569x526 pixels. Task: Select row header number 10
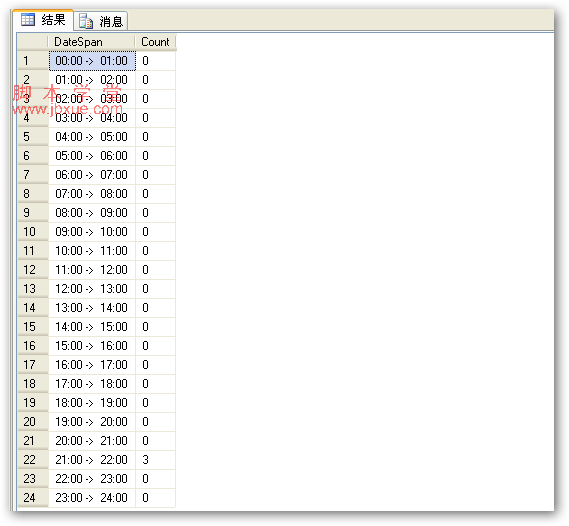pos(33,232)
